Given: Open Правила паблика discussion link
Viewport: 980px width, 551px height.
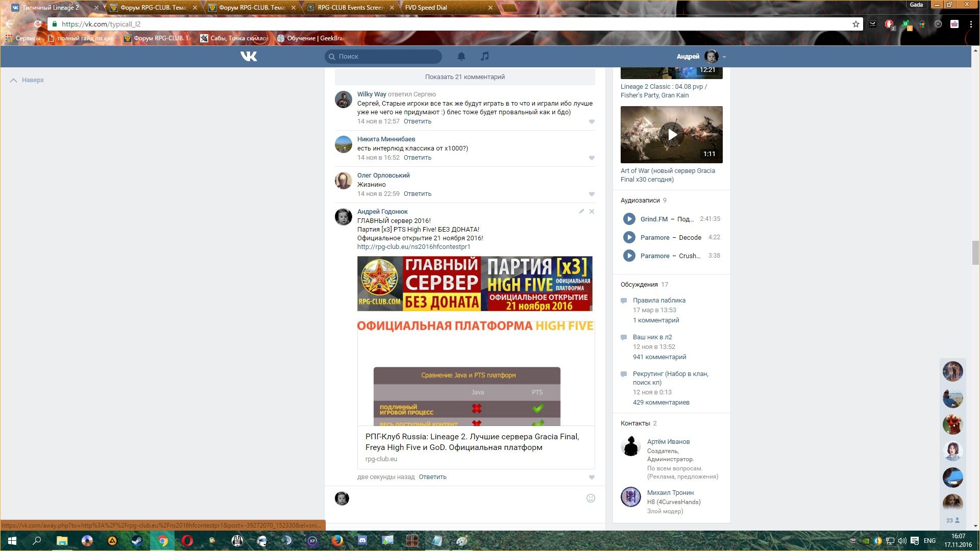Looking at the screenshot, I should [x=659, y=300].
